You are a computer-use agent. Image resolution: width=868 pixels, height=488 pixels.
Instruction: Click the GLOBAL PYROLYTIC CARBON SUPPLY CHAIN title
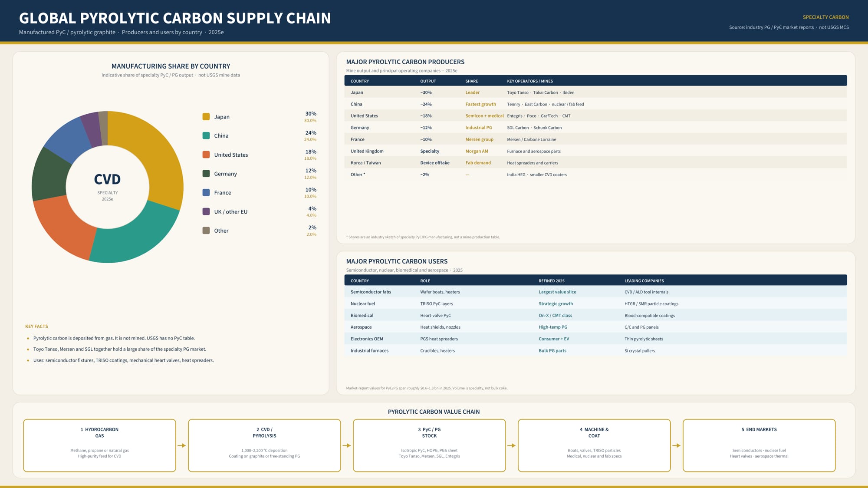pos(175,18)
